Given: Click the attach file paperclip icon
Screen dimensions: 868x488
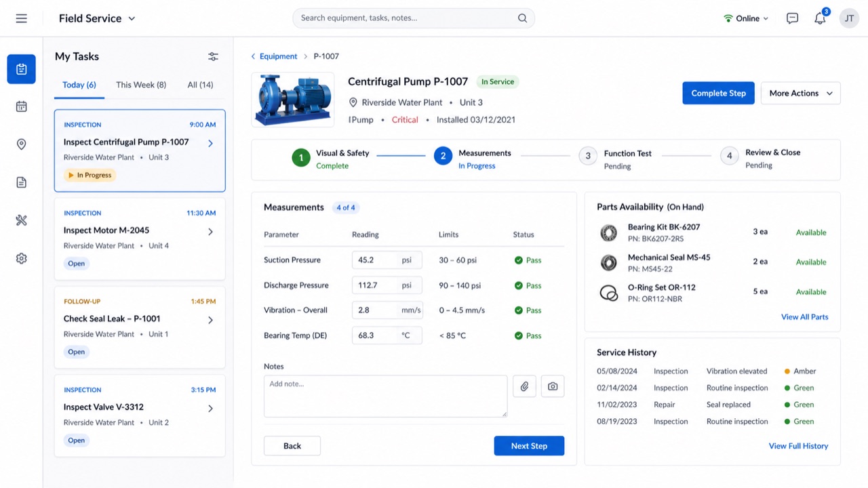Looking at the screenshot, I should click(x=524, y=386).
